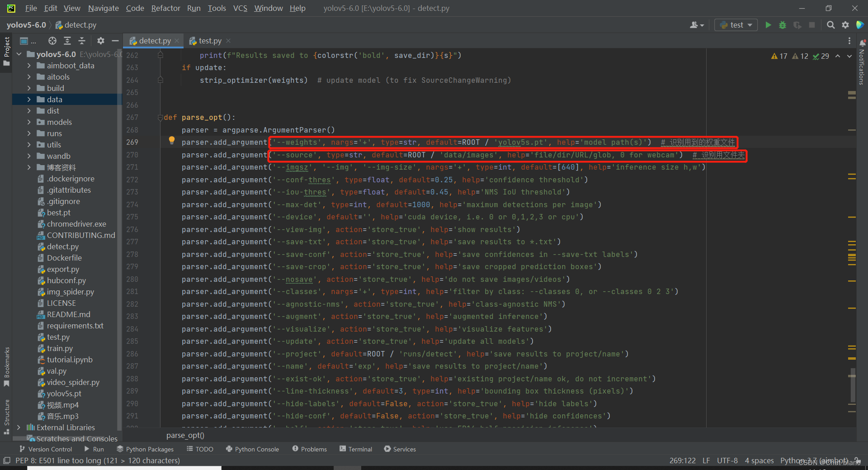Expand all items in the project tree

tap(67, 41)
